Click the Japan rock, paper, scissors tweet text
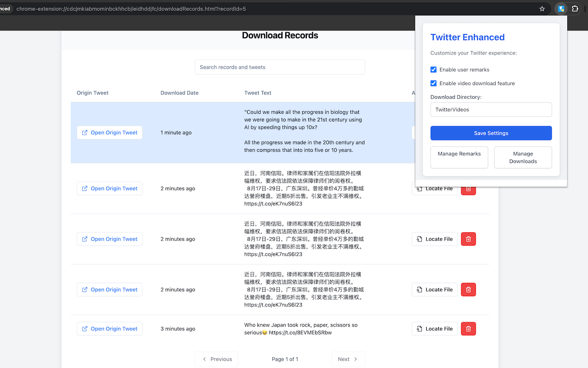 click(x=301, y=329)
